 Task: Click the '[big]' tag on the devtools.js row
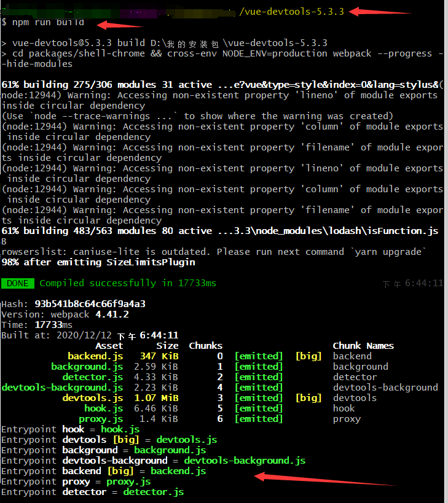point(308,398)
